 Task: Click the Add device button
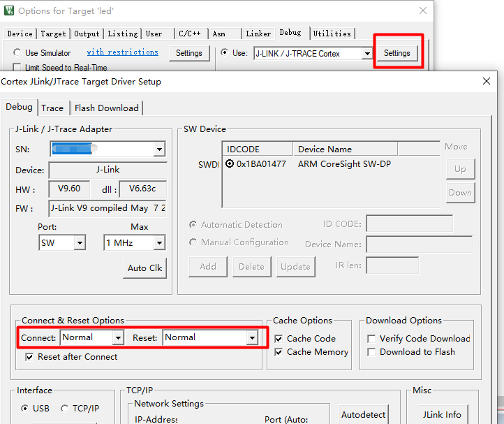pos(208,267)
